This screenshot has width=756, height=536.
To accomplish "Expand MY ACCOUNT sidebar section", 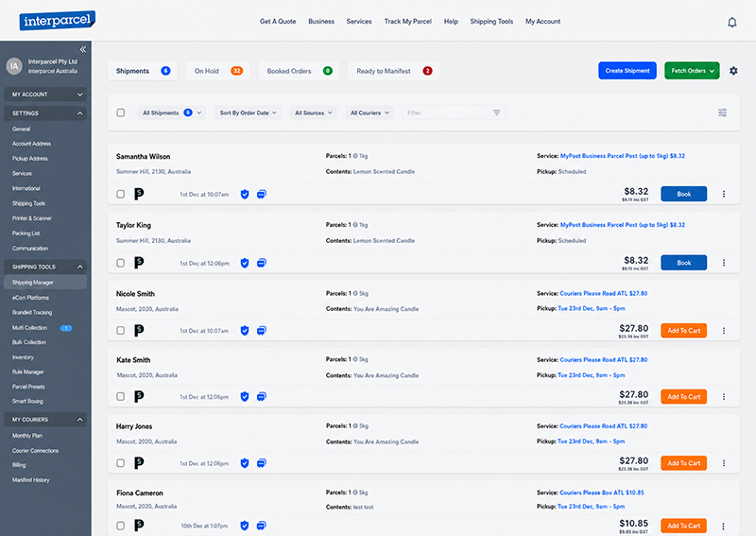I will coord(45,95).
